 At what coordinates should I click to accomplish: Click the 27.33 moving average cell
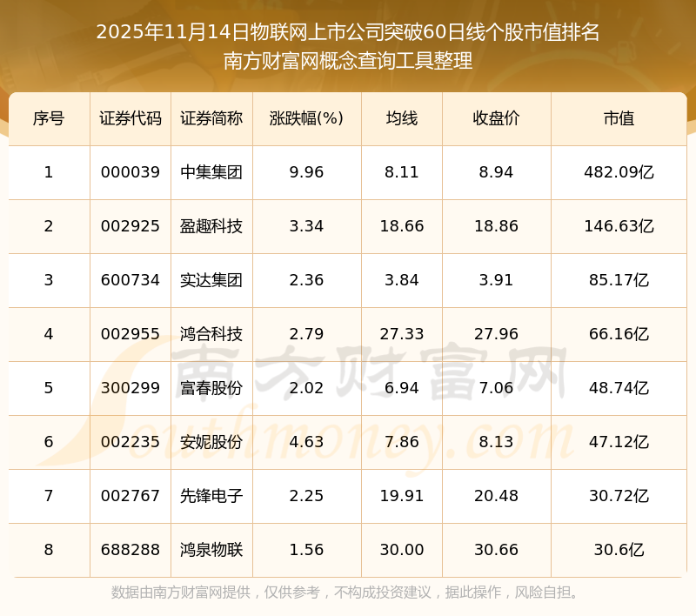402,334
